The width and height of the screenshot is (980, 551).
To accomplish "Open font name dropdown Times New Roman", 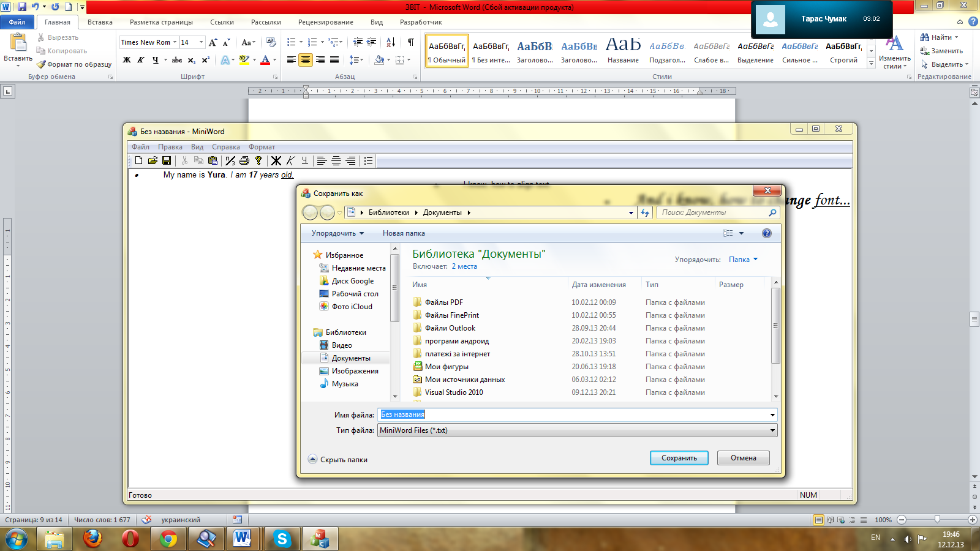I will pyautogui.click(x=175, y=42).
